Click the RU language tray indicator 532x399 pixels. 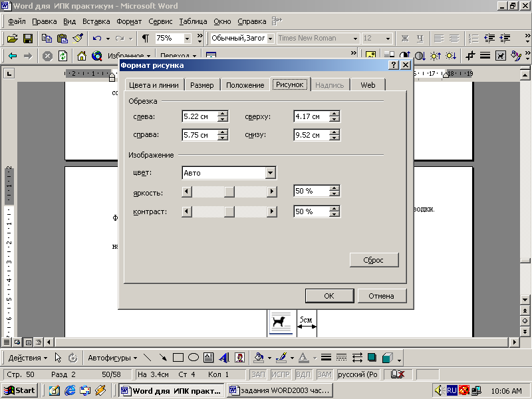pos(452,390)
